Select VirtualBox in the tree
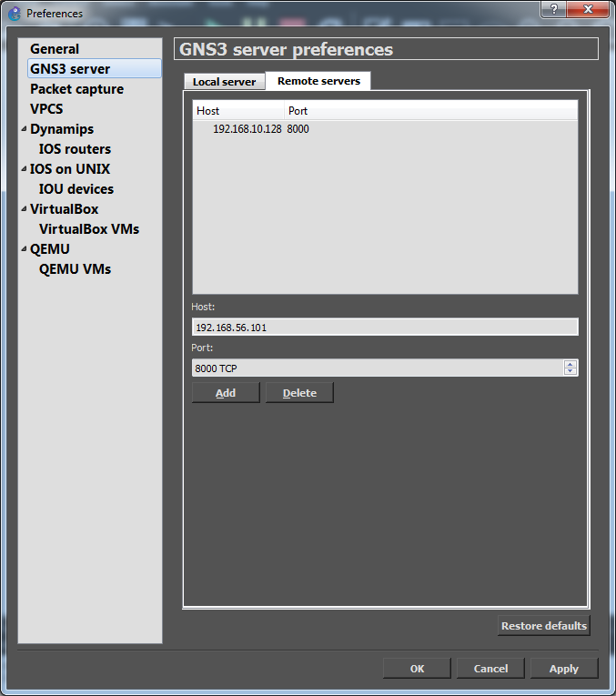The height and width of the screenshot is (696, 616). [x=64, y=208]
